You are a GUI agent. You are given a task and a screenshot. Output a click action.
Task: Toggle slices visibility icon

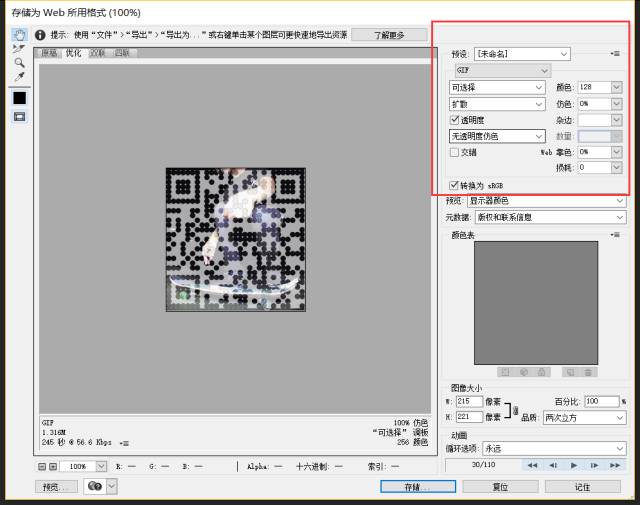pyautogui.click(x=19, y=117)
